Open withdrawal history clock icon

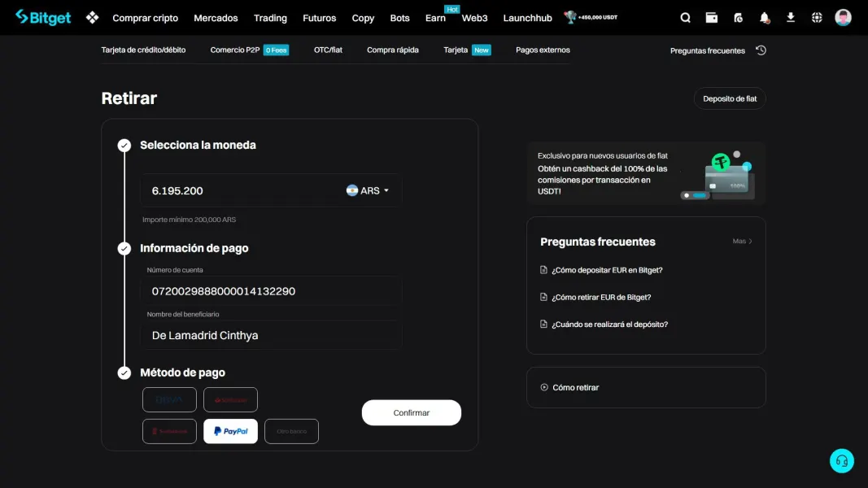[761, 50]
